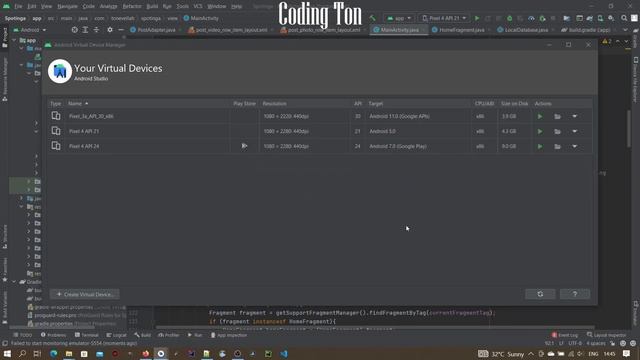Sort devices by the Resolution column header
Viewport: 640px width, 360px height.
274,104
